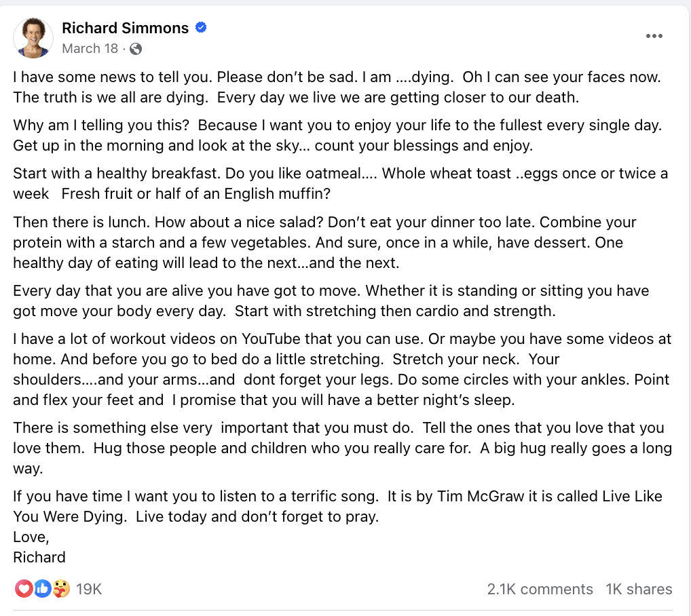Viewport: 691px width, 616px height.
Task: Open the 2.1K comments section
Action: [540, 589]
